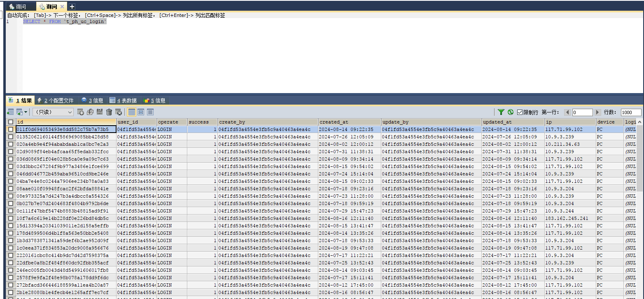This screenshot has width=644, height=299.
Task: Check the row checkbox for id 046dd046772b459aba96510cd9be246e
Action: click(x=11, y=174)
